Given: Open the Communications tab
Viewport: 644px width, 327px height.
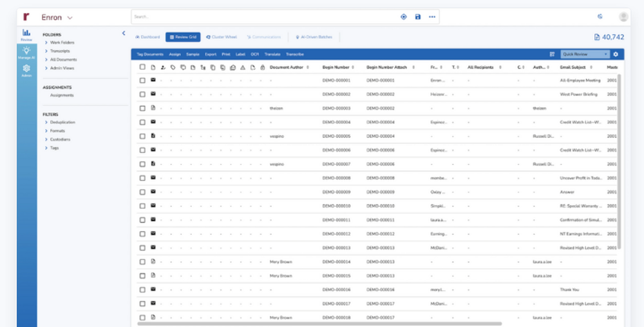Looking at the screenshot, I should point(263,37).
